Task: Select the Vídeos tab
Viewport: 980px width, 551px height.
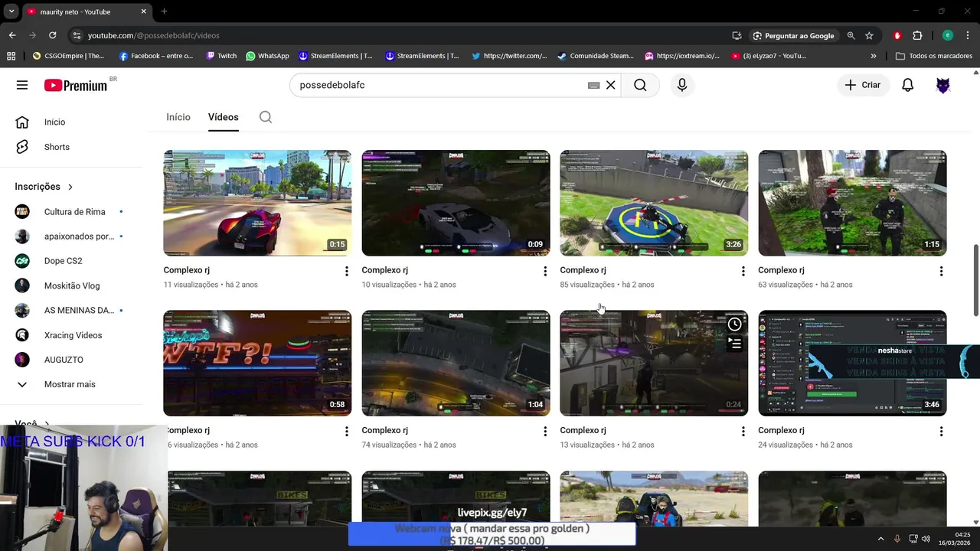Action: click(x=224, y=117)
